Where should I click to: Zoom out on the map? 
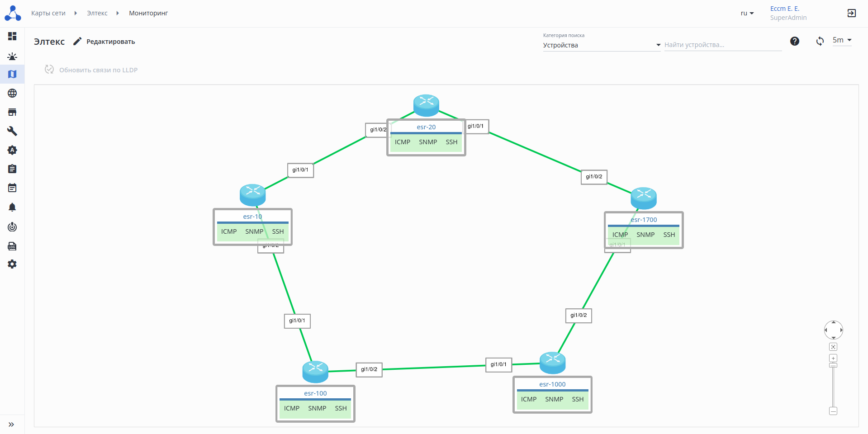pos(833,411)
